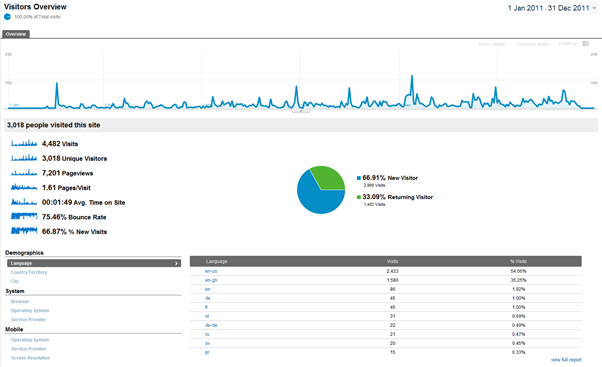Screen dimensions: 602x367
Task: Click the view full report link
Action: coord(566,360)
